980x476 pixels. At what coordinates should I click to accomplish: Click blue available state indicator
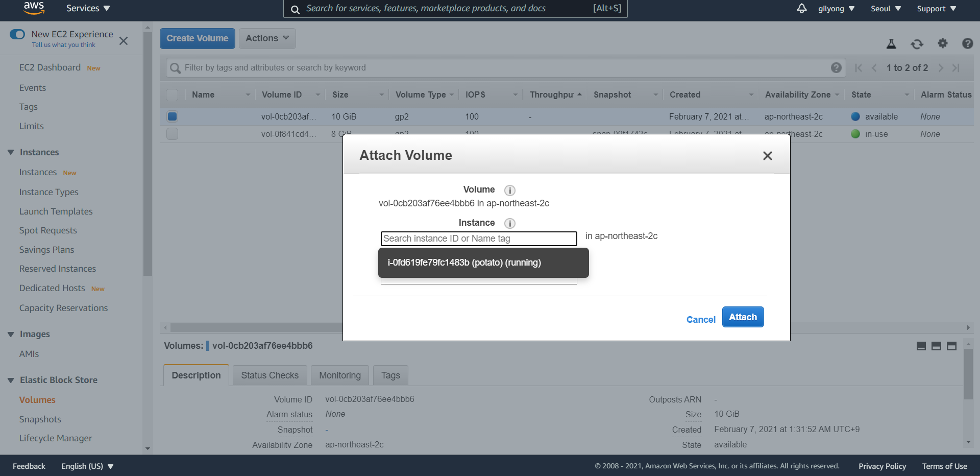click(855, 116)
